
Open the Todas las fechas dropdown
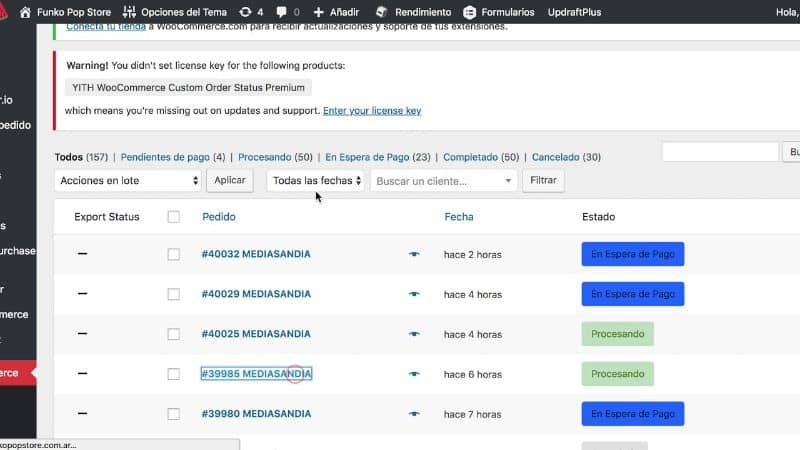pyautogui.click(x=315, y=181)
